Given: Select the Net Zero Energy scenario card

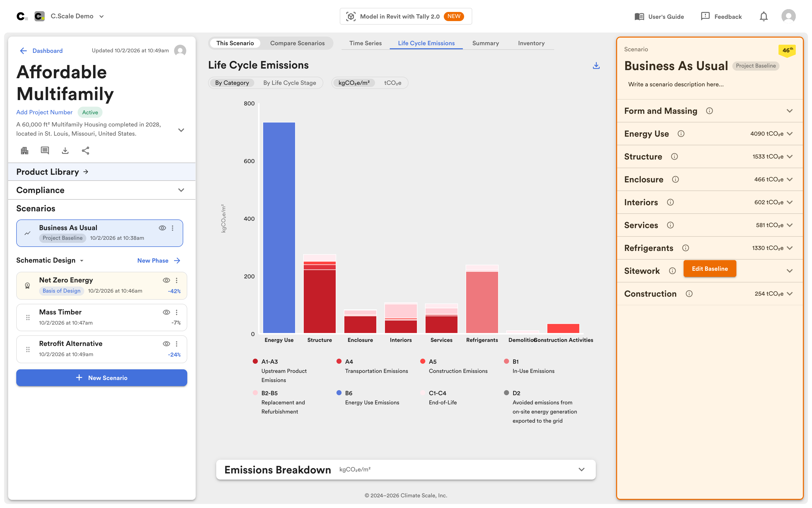Looking at the screenshot, I should (x=101, y=285).
